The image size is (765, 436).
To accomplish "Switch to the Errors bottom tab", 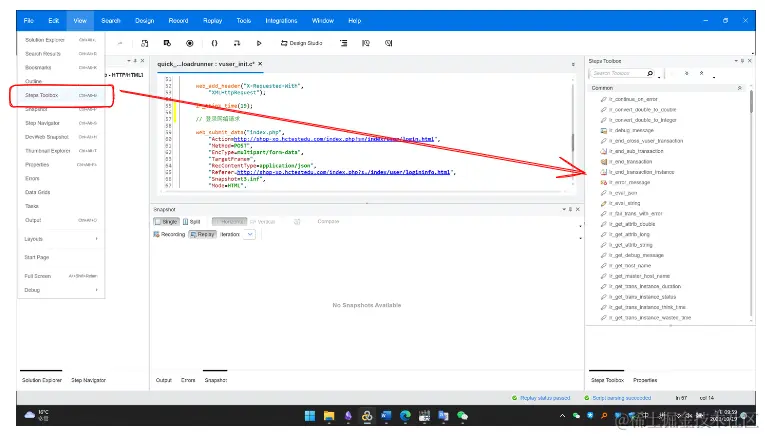I will [x=188, y=380].
